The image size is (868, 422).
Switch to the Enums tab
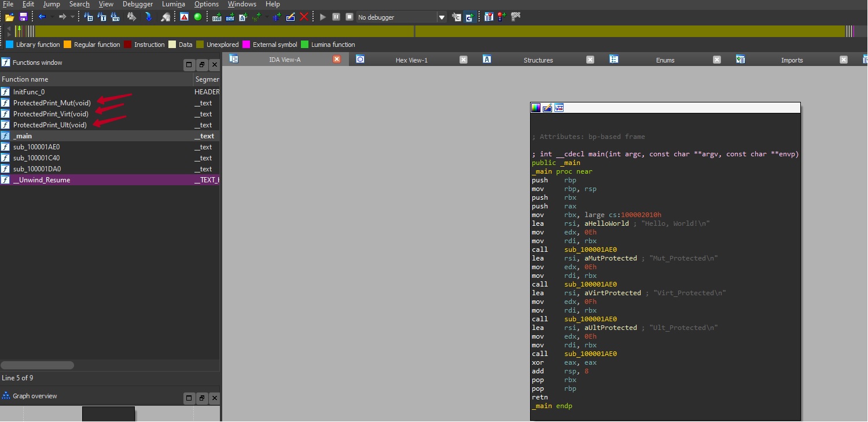(665, 60)
